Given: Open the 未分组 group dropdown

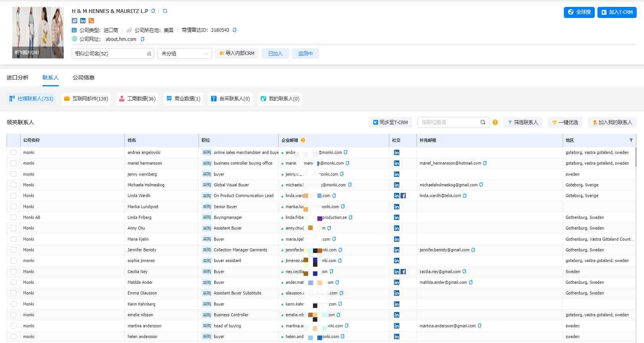Looking at the screenshot, I should 185,53.
